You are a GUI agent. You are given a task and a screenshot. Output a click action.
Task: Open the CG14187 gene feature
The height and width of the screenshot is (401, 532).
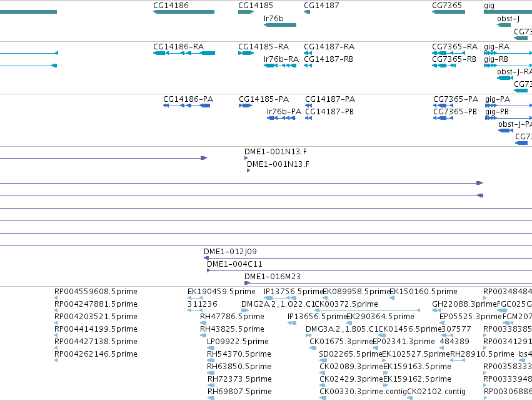tap(307, 12)
